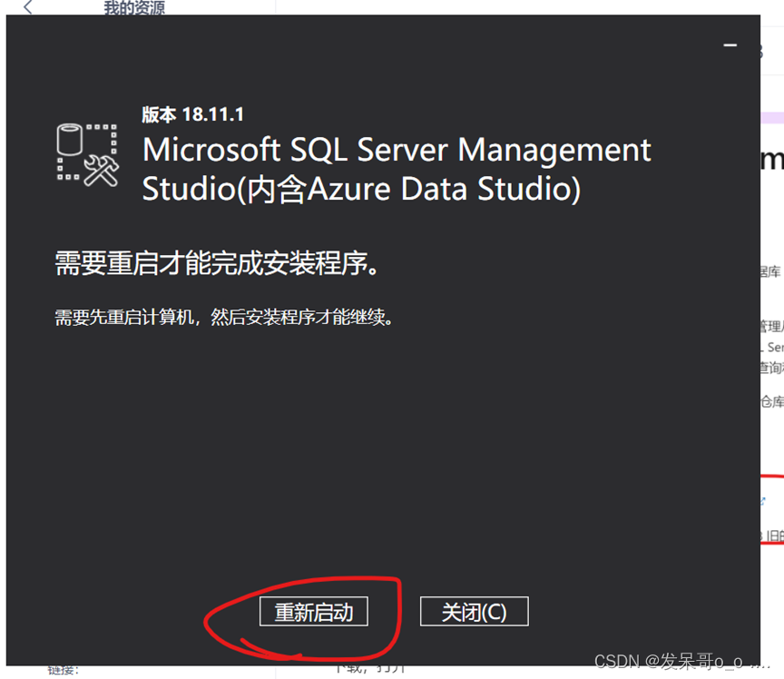
Task: Click the large letter m heading at right
Action: pyautogui.click(x=771, y=160)
